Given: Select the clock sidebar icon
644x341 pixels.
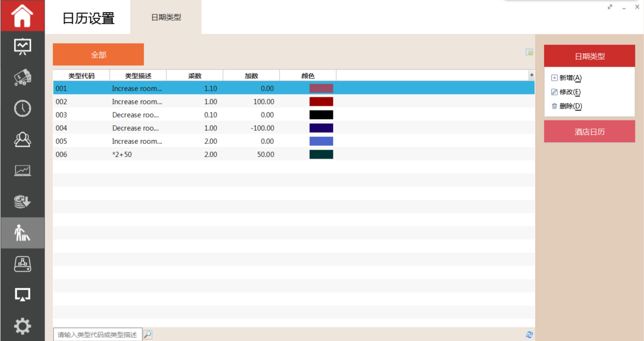Looking at the screenshot, I should [22, 108].
